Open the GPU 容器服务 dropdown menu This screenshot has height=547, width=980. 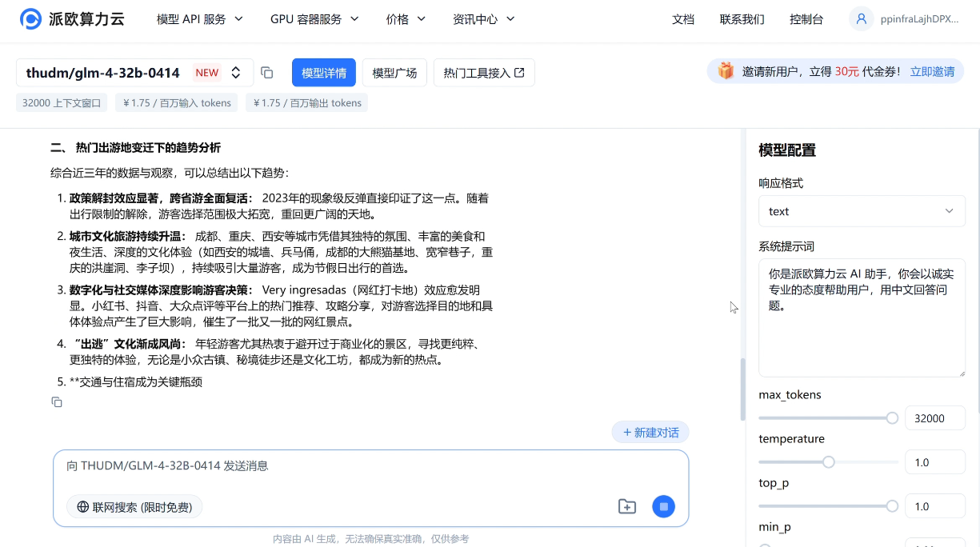pos(314,19)
